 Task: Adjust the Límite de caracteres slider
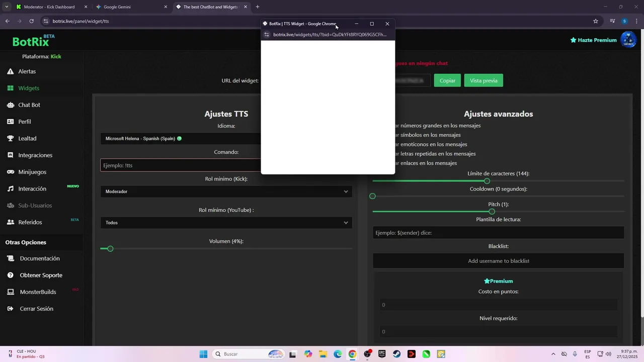[487, 181]
